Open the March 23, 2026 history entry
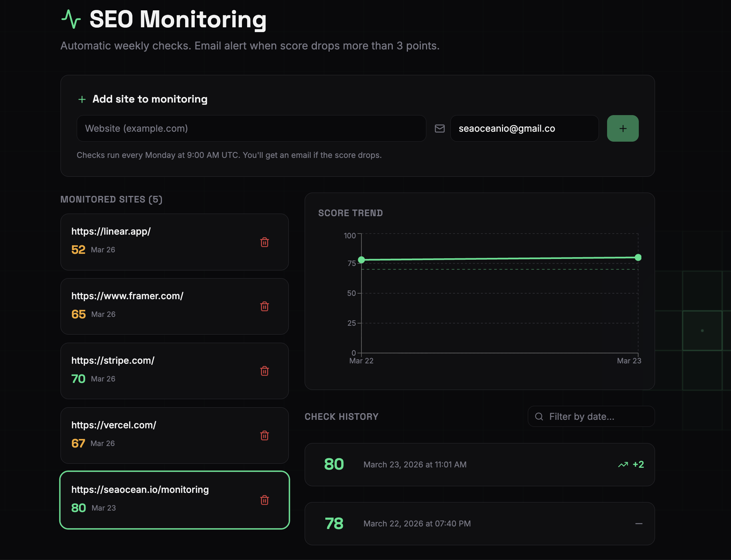731x560 pixels. coord(479,464)
